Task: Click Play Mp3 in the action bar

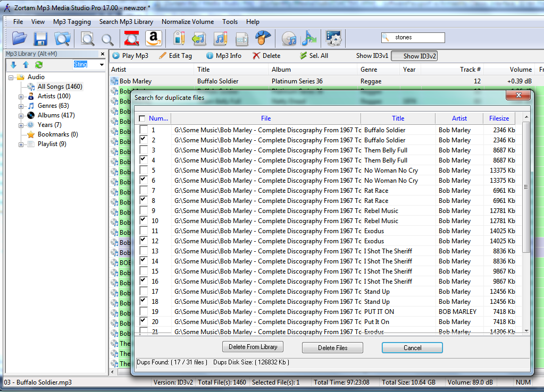Action: click(x=130, y=56)
